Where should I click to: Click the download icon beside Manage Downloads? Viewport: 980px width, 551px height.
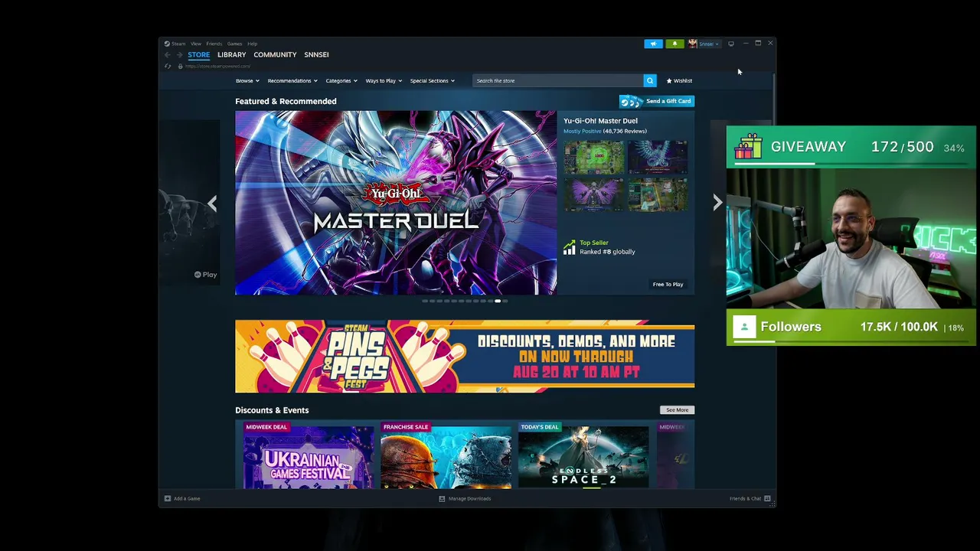coord(442,498)
